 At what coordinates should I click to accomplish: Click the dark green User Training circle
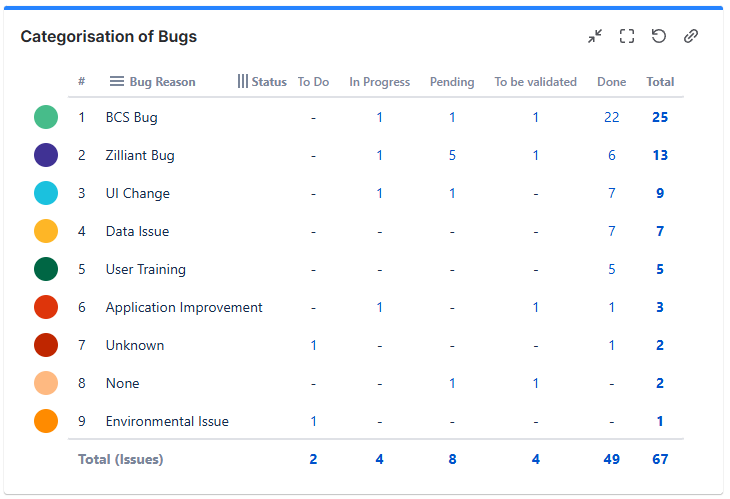pyautogui.click(x=46, y=269)
